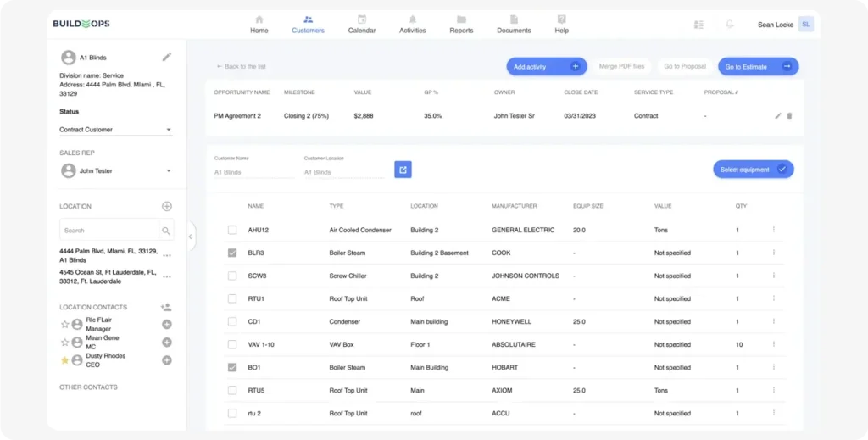Click the notification bell icon
This screenshot has width=868, height=440.
729,25
